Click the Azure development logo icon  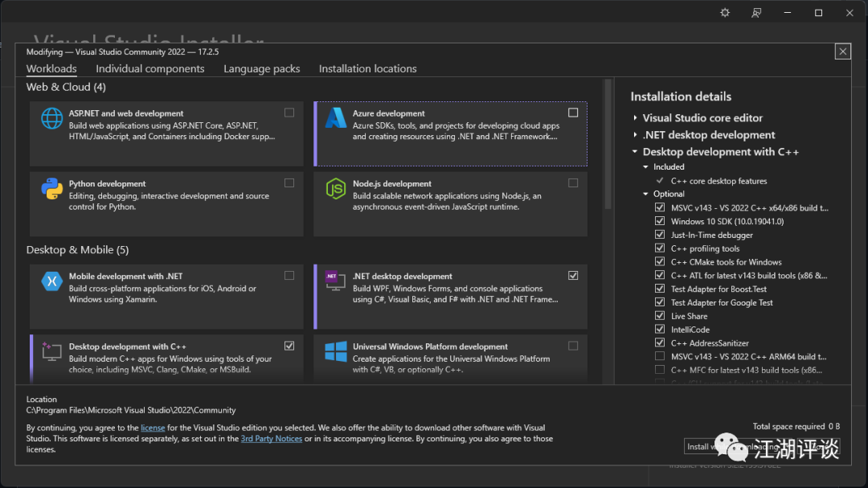point(335,118)
